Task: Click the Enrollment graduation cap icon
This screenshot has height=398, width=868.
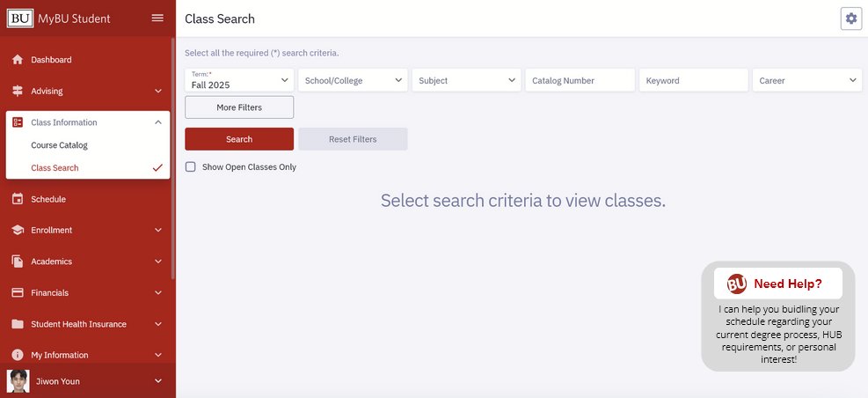Action: click(18, 230)
